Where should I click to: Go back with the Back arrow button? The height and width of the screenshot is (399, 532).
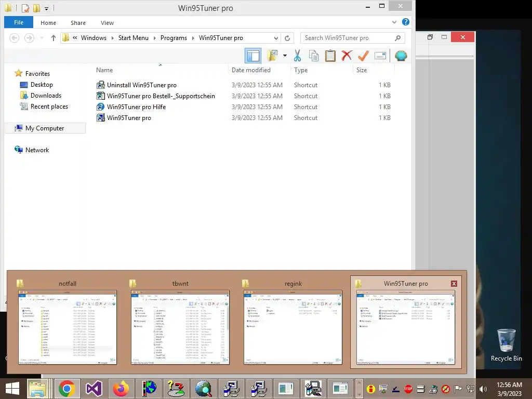14,38
